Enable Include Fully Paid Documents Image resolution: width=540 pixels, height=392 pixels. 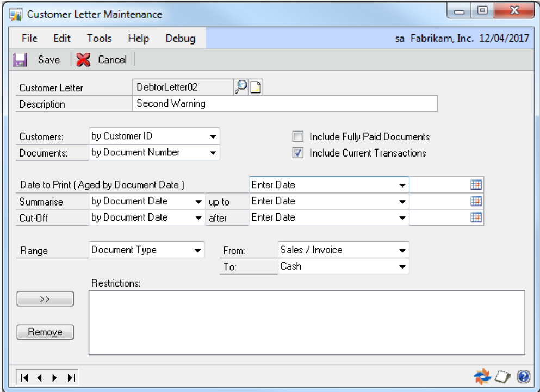tap(297, 137)
